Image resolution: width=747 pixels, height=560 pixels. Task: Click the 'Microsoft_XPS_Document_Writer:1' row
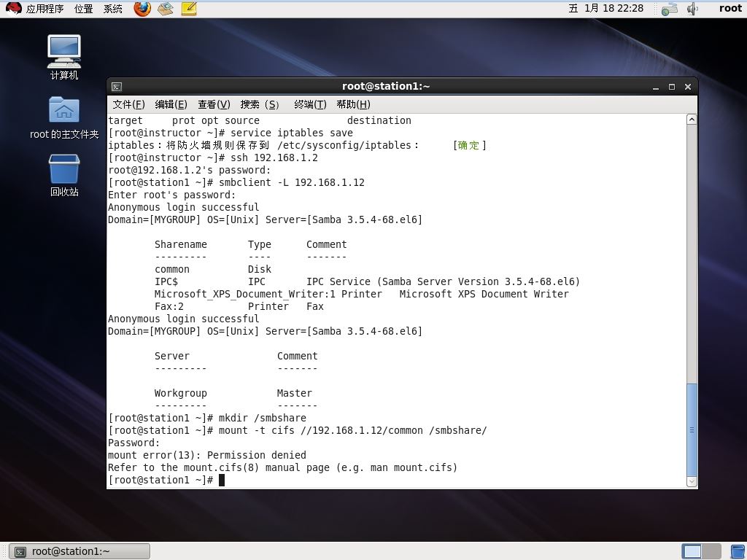362,295
